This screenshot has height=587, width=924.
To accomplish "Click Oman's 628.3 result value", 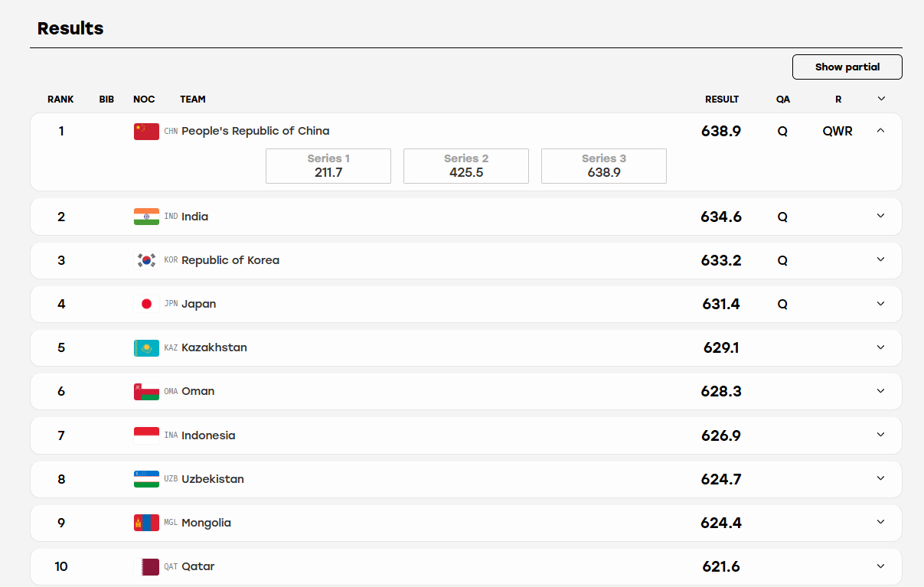I will coord(721,391).
